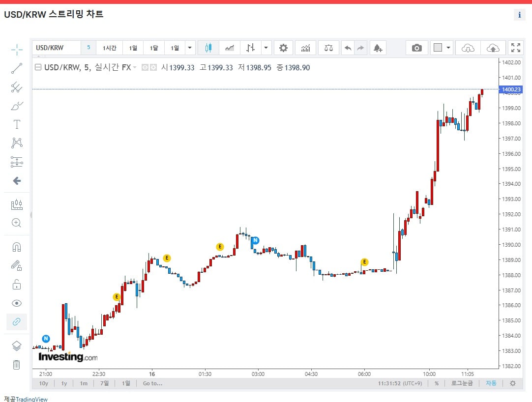Select the crosshair cursor tool
This screenshot has width=532, height=402.
coord(17,50)
